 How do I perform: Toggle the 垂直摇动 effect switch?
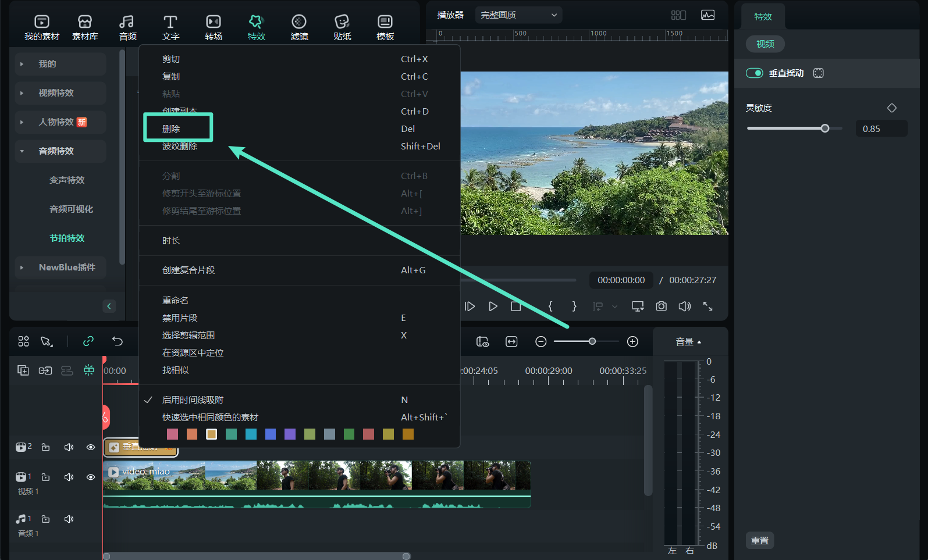click(x=755, y=73)
